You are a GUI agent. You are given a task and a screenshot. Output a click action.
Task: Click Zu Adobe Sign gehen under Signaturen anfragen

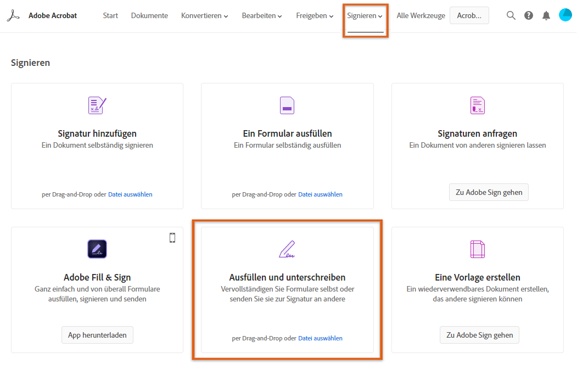489,192
